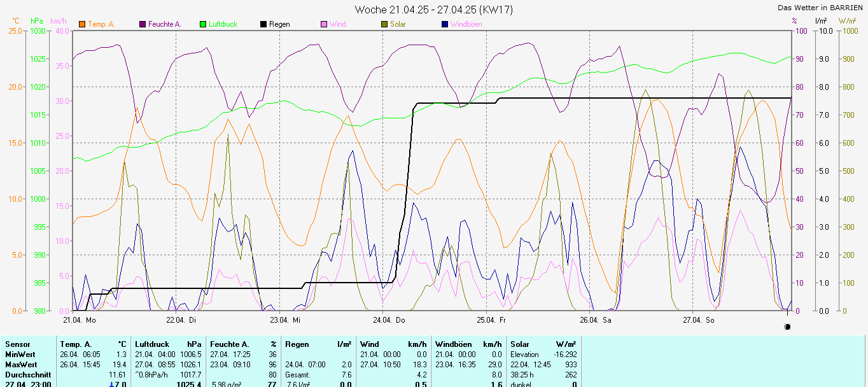Screen dimensions: 868x387
Task: Click the Das Wetter in BARRIEN text
Action: (x=820, y=8)
